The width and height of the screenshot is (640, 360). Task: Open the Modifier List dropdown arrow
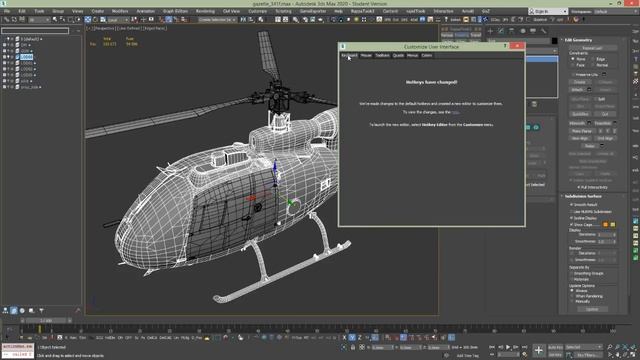[x=555, y=51]
